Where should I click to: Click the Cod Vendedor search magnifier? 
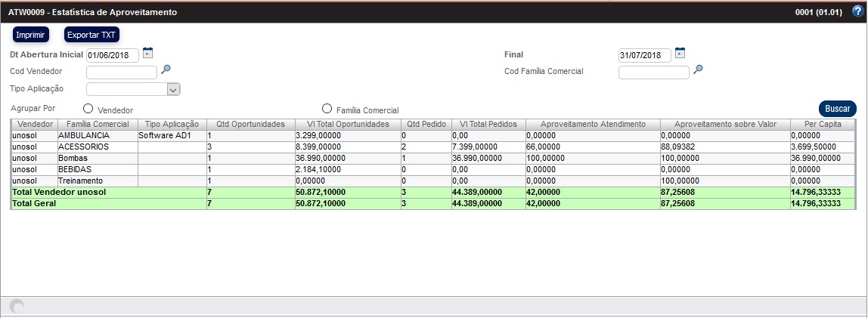coord(166,69)
